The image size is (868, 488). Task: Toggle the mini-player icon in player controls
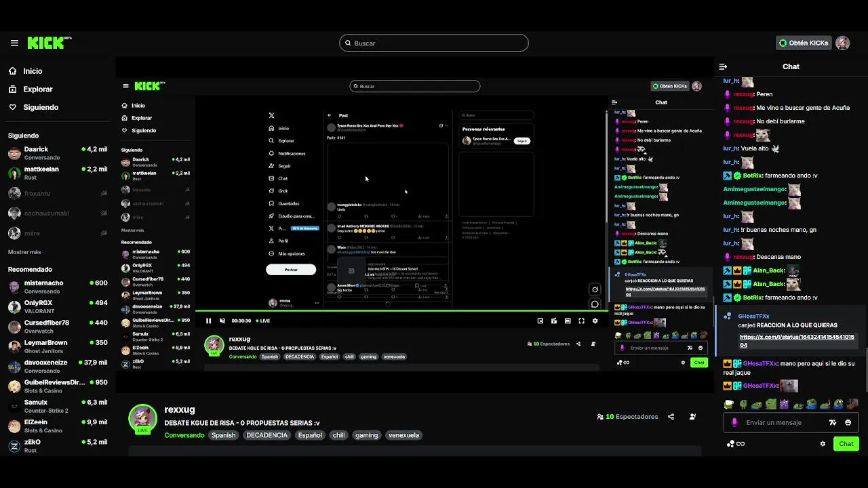(x=540, y=321)
